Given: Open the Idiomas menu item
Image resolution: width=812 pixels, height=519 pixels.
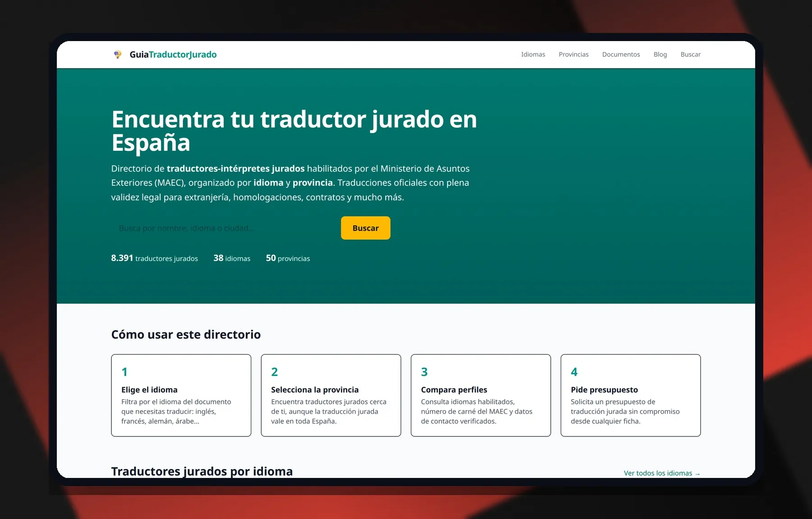Looking at the screenshot, I should [x=533, y=55].
